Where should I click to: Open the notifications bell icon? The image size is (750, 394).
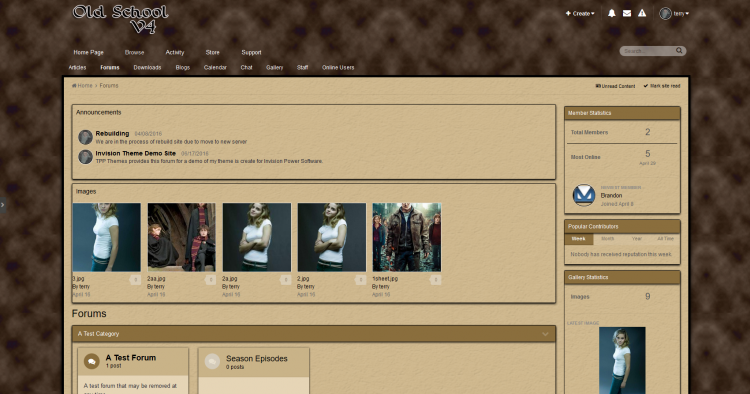(611, 13)
